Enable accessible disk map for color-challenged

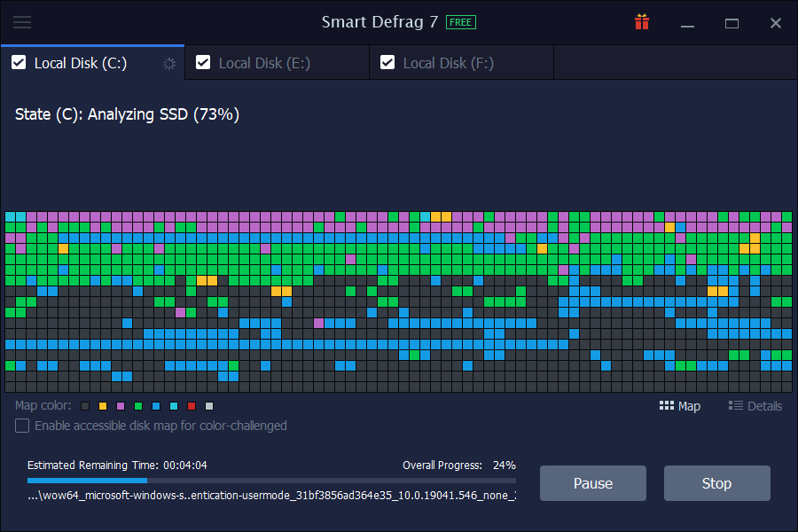(21, 426)
